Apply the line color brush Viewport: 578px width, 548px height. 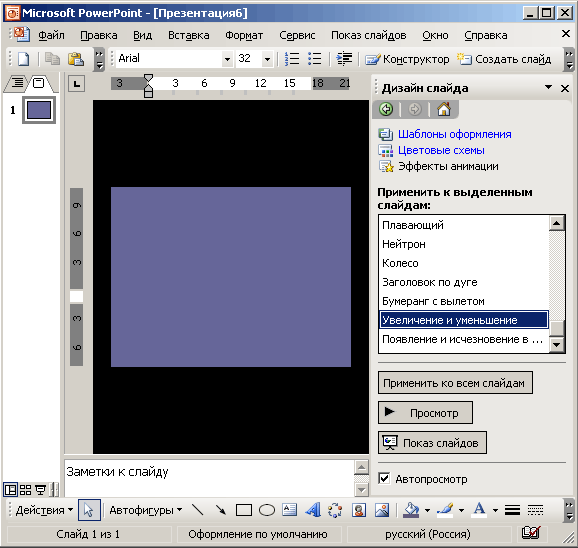tap(445, 510)
